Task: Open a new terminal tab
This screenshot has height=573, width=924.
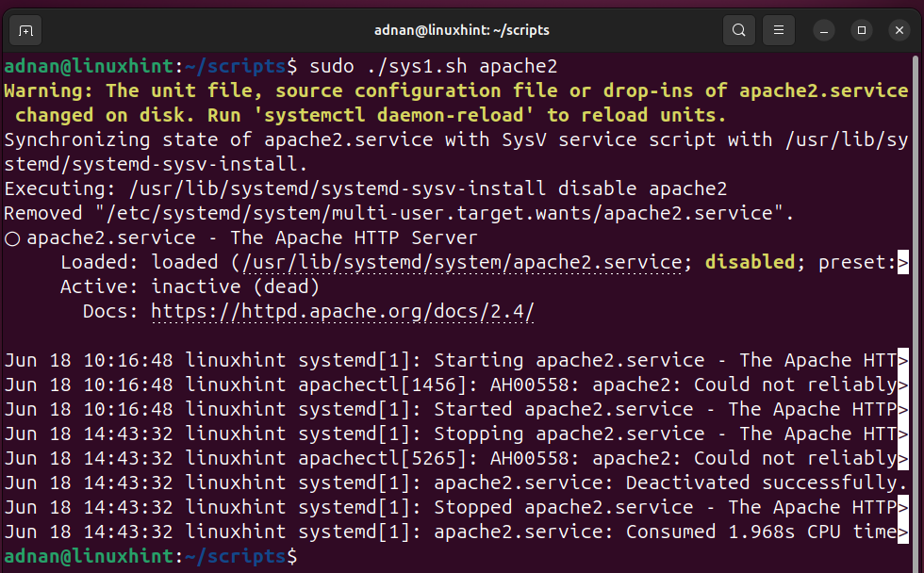Action: [25, 30]
